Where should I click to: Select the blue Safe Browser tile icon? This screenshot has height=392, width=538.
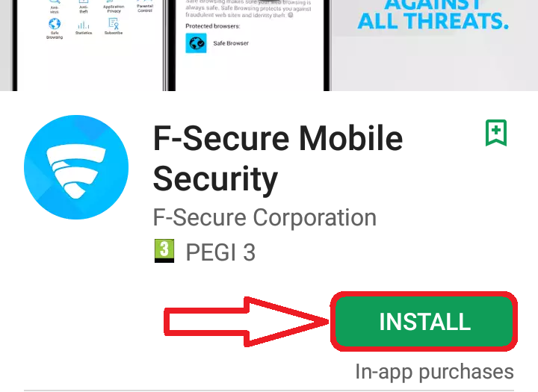pyautogui.click(x=196, y=43)
